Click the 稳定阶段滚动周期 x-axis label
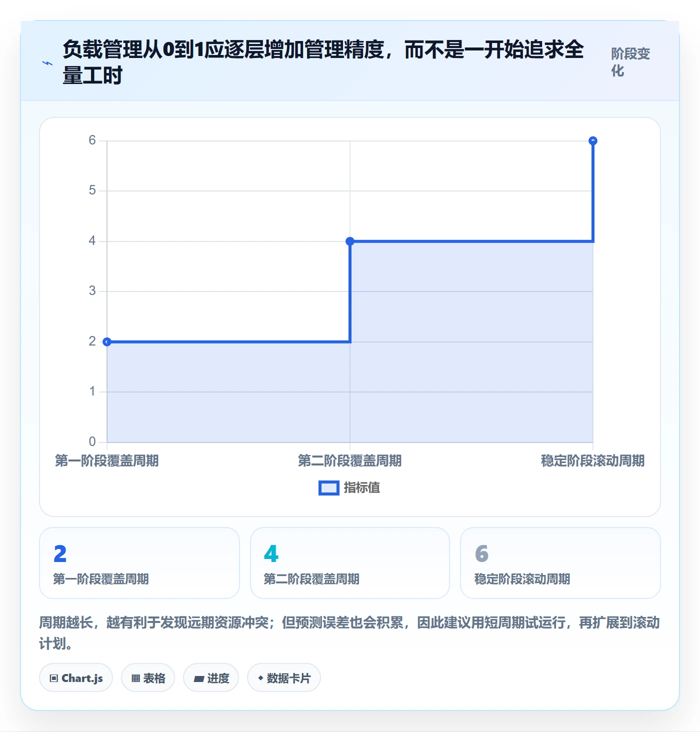The width and height of the screenshot is (700, 732). tap(593, 461)
